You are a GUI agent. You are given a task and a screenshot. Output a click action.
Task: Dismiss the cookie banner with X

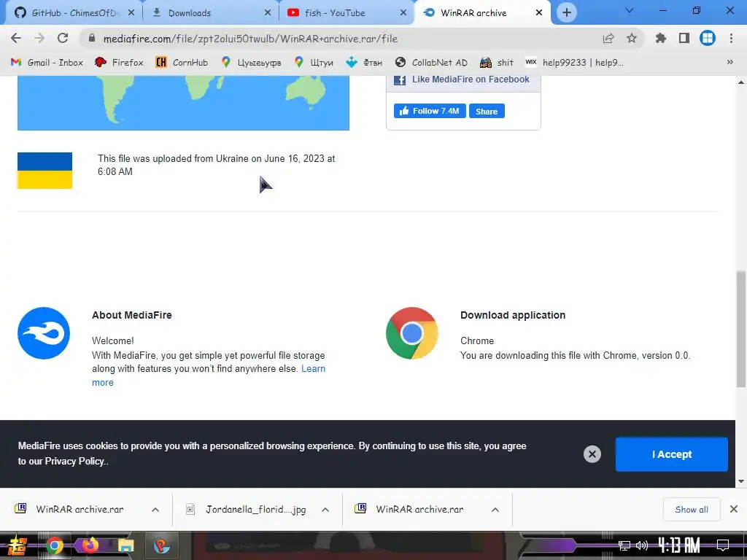point(592,454)
